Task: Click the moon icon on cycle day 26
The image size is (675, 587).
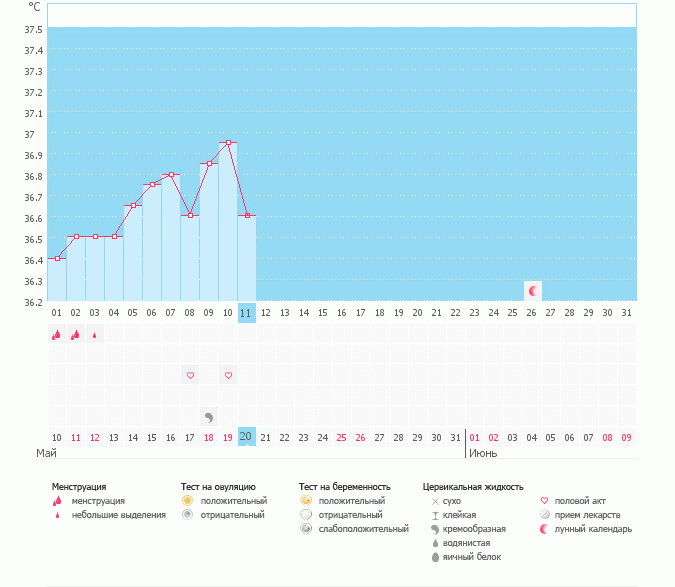Action: 533,291
